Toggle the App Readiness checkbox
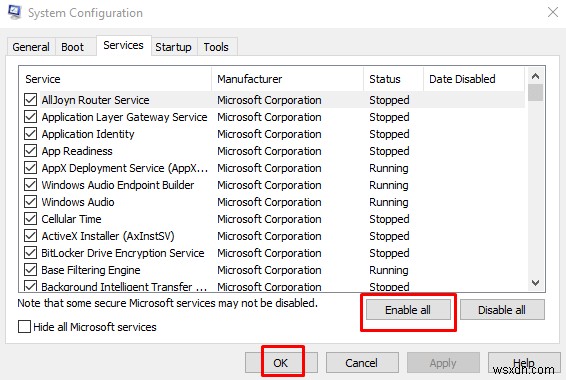This screenshot has width=566, height=380. tap(31, 150)
